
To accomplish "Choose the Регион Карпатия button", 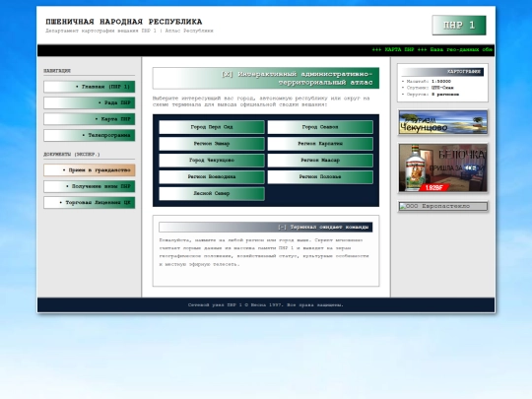I will click(x=320, y=144).
